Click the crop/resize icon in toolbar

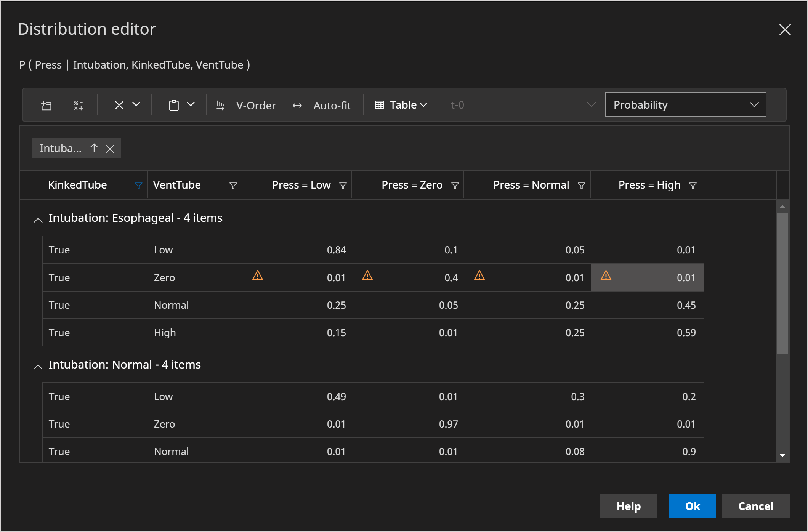46,105
